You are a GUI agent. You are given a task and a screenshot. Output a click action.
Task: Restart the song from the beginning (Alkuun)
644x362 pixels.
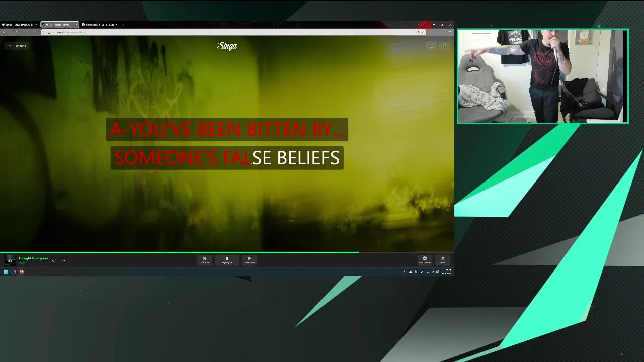click(205, 260)
